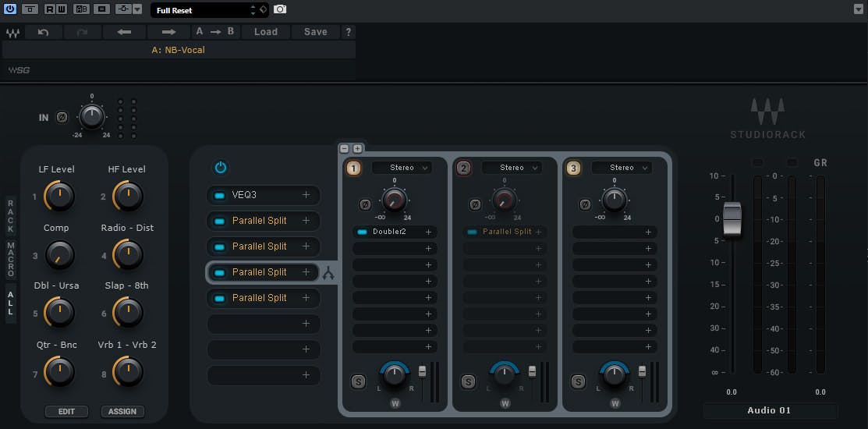This screenshot has width=868, height=429.
Task: Click the main output fader handle
Action: [x=732, y=218]
